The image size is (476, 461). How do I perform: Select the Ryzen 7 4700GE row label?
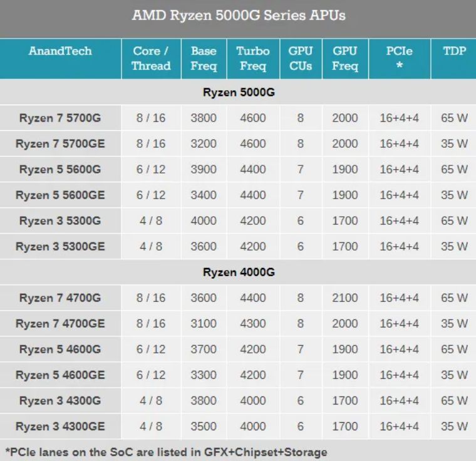pyautogui.click(x=60, y=324)
